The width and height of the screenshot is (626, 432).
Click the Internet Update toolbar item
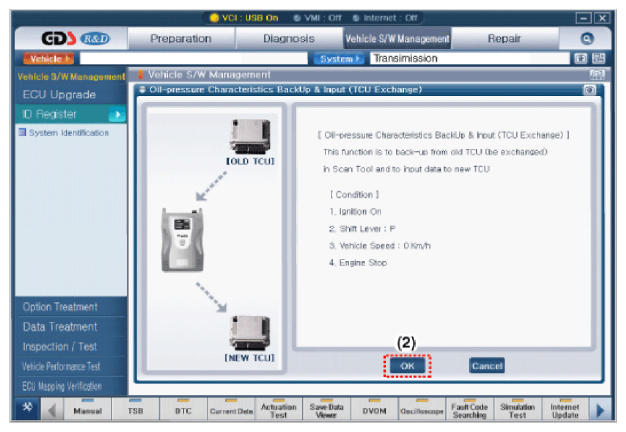click(x=563, y=410)
